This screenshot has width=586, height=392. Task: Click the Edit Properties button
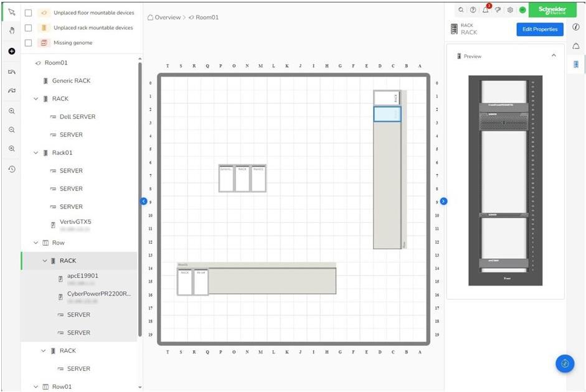coord(539,29)
